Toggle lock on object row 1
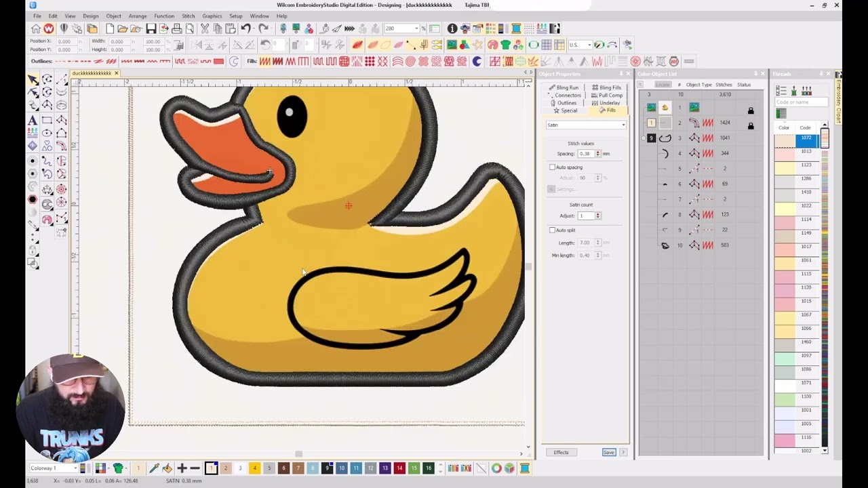The height and width of the screenshot is (488, 868). click(751, 111)
